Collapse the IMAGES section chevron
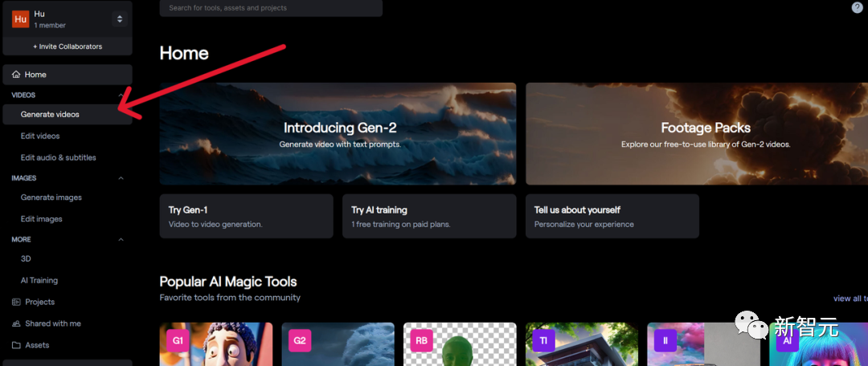This screenshot has height=366, width=868. 121,178
